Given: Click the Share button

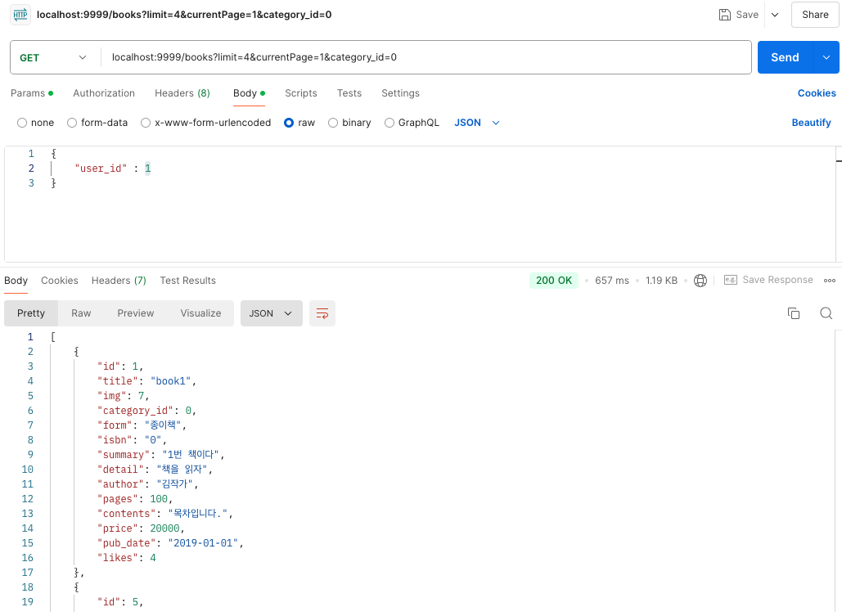Looking at the screenshot, I should (x=815, y=15).
